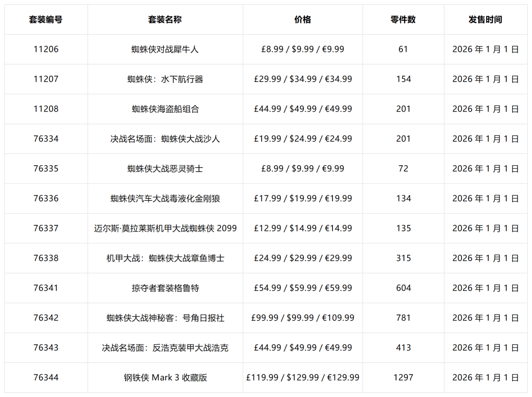Select the 掠夺者套装格鲁特 set name
532x397 pixels.
tap(165, 288)
